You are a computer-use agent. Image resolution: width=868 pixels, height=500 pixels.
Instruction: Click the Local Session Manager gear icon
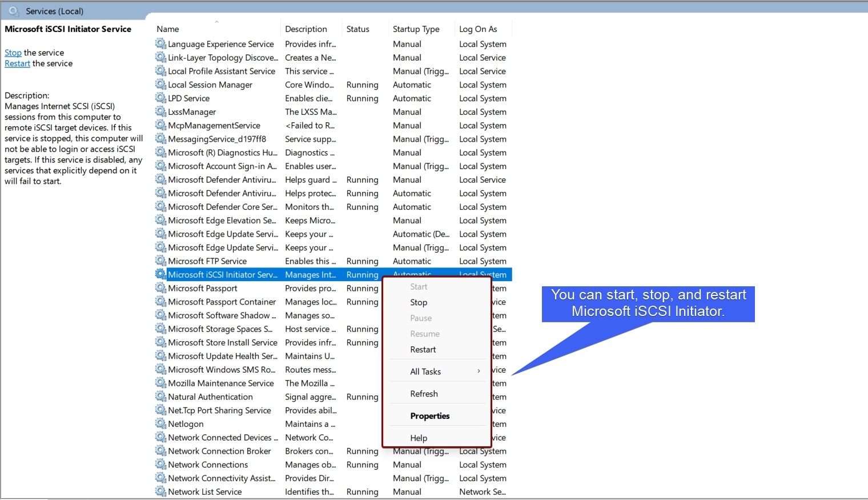160,85
